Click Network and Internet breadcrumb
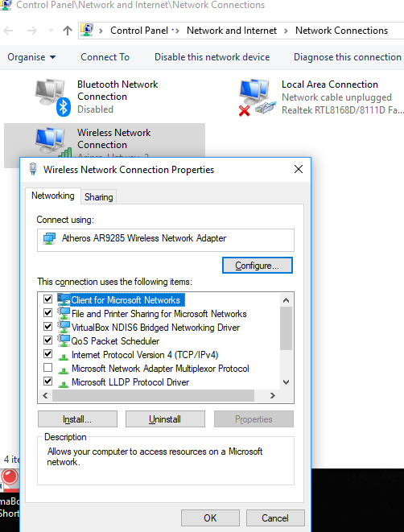The width and height of the screenshot is (404, 532). pyautogui.click(x=232, y=31)
